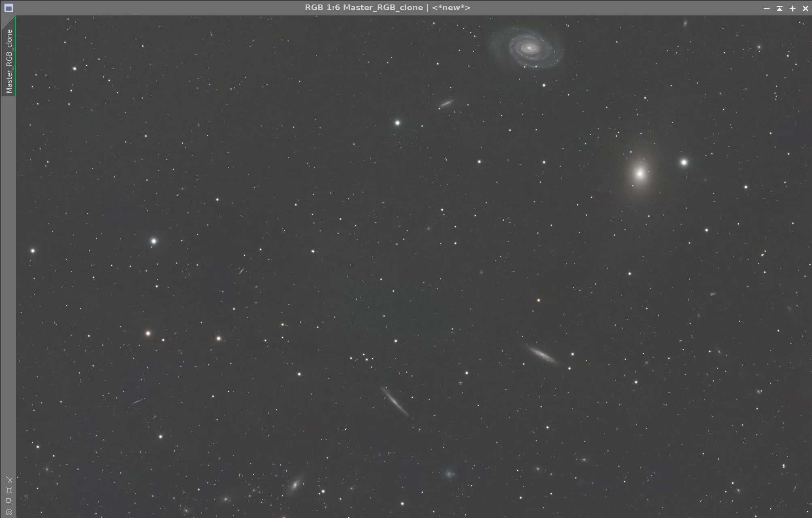Click the window icon at title bar left
Image resolution: width=812 pixels, height=518 pixels.
9,8
